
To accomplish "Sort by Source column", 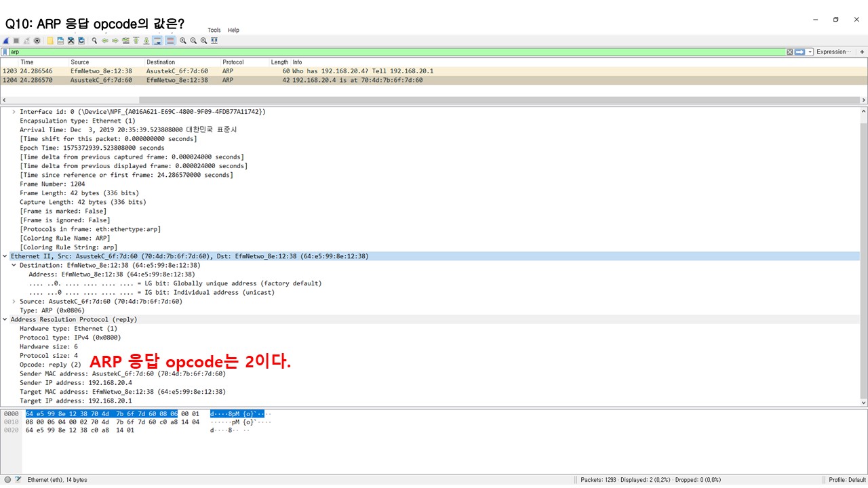I will coord(79,62).
